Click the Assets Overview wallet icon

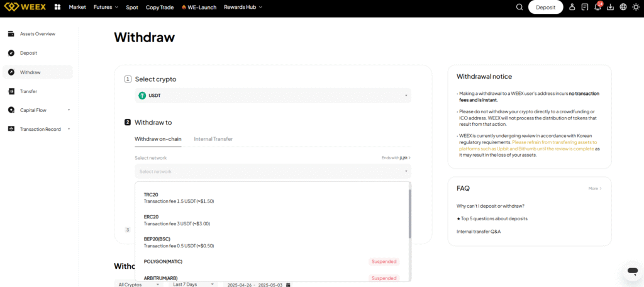click(11, 34)
